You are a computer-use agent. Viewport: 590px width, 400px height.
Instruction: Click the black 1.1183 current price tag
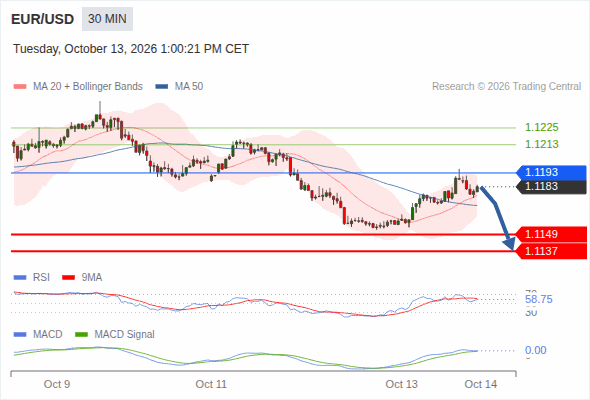click(551, 186)
